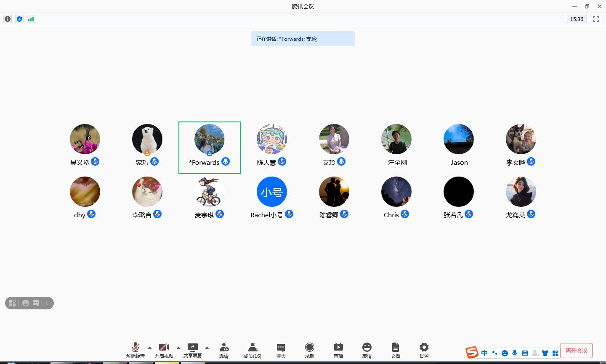Expand share options arrow beside 共享屏幕
The image size is (606, 364).
tap(207, 348)
